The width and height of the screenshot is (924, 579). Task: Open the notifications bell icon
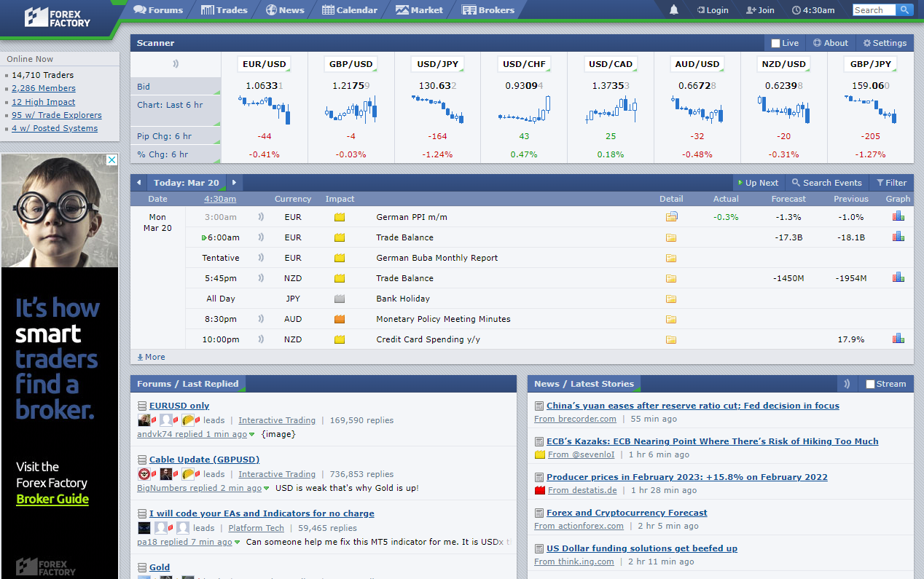point(673,10)
